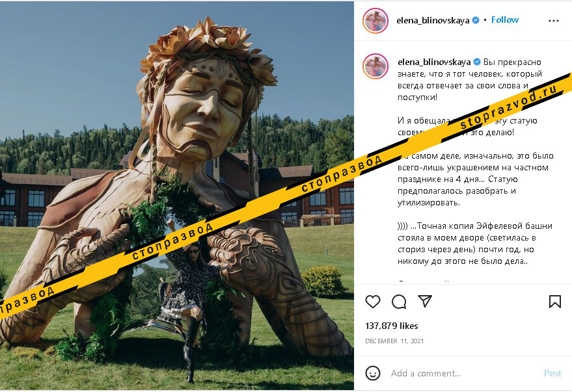572x392 pixels.
Task: Click elena_blinovskaya username in the caption
Action: [x=433, y=62]
